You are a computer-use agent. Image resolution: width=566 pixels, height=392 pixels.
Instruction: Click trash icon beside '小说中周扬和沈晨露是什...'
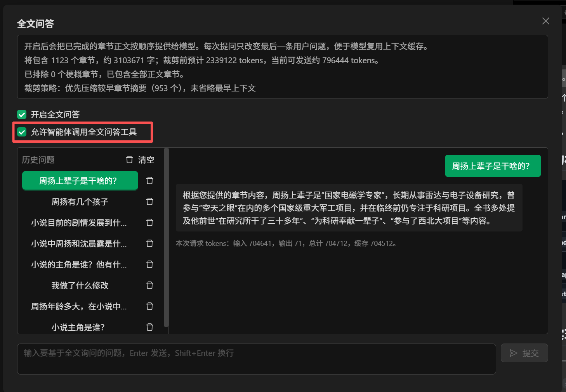(x=149, y=243)
